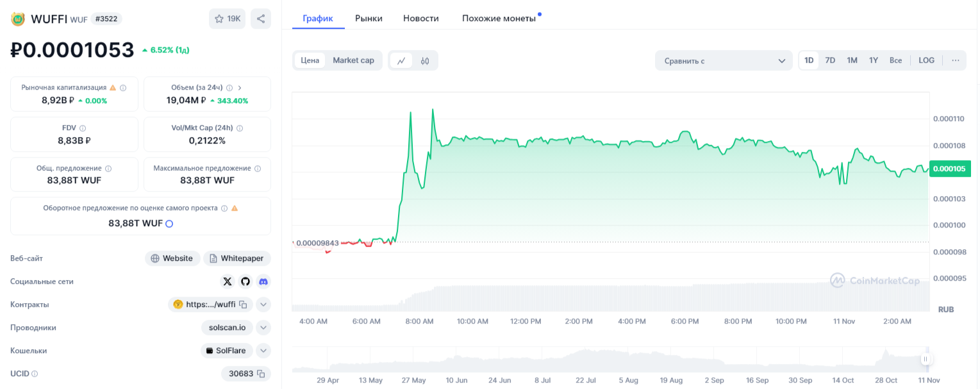Open the Рынки tab
980x389 pixels.
tap(369, 18)
